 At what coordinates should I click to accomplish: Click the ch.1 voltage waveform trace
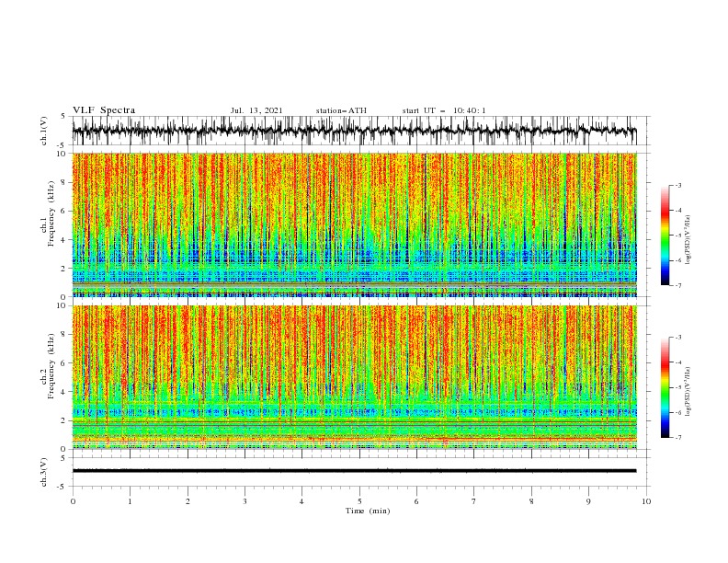pyautogui.click(x=354, y=131)
